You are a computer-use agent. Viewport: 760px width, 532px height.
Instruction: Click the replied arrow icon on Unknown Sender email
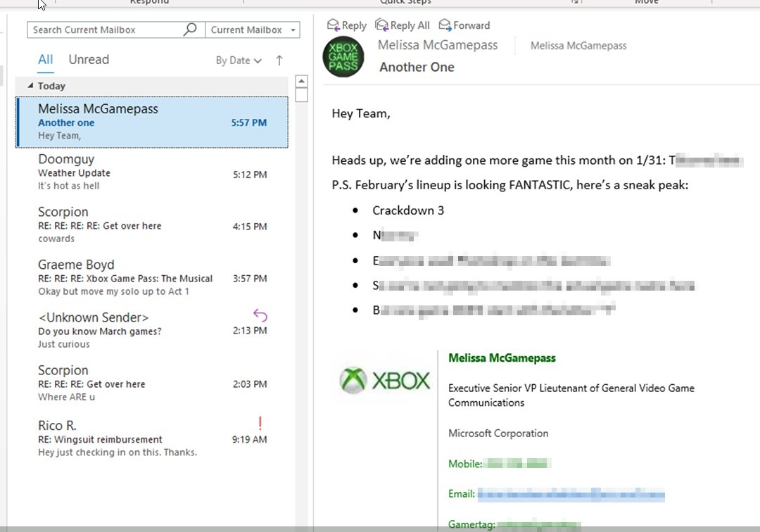[x=260, y=315]
